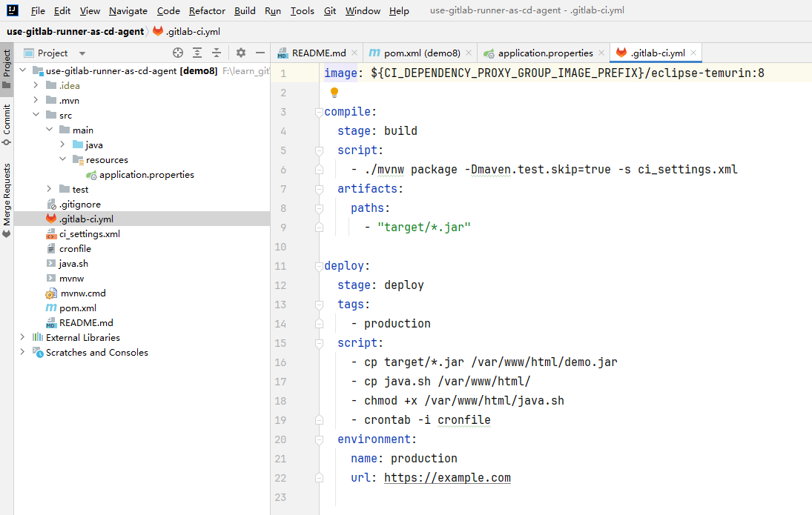Collapse the src folder

point(36,115)
